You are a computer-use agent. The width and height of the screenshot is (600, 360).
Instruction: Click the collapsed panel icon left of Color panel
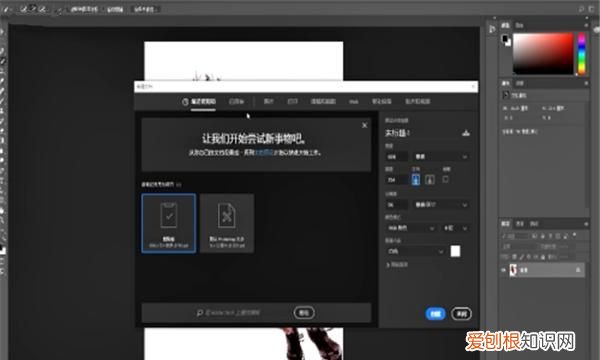point(492,29)
